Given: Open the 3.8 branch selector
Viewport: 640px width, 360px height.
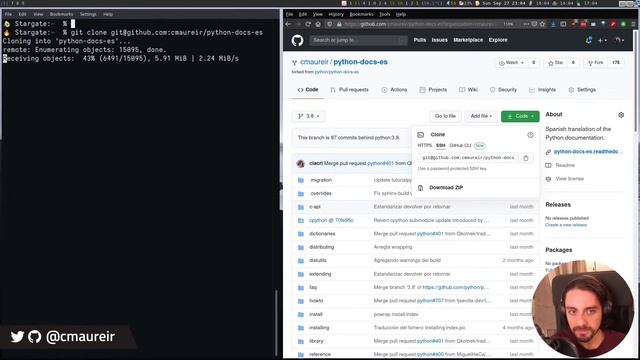Looking at the screenshot, I should (x=309, y=116).
